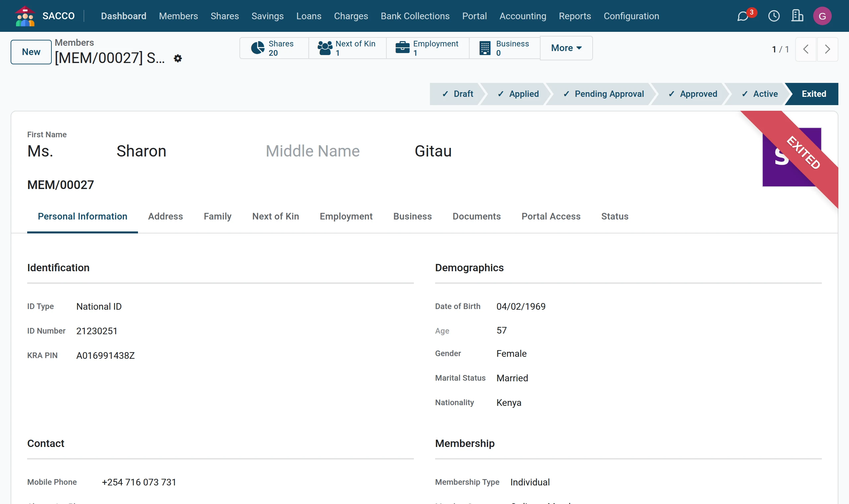Open the Business 0 building stat button
The image size is (849, 504).
(x=505, y=48)
